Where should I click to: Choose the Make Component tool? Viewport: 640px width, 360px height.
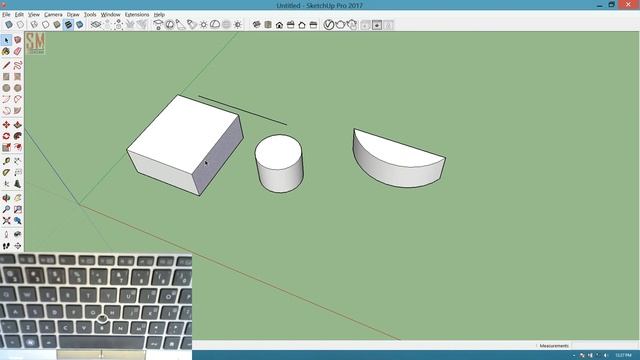pyautogui.click(x=18, y=40)
